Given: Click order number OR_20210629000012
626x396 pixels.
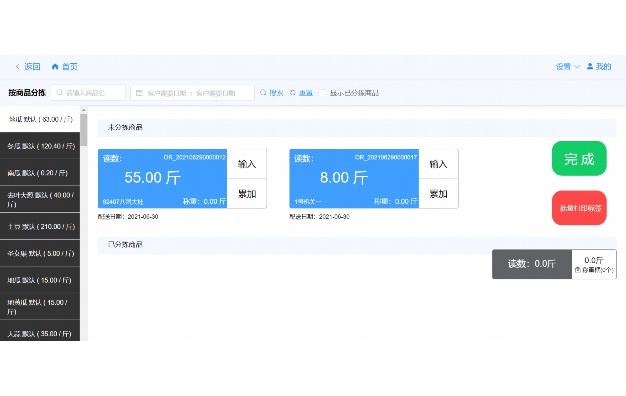Looking at the screenshot, I should pos(194,157).
